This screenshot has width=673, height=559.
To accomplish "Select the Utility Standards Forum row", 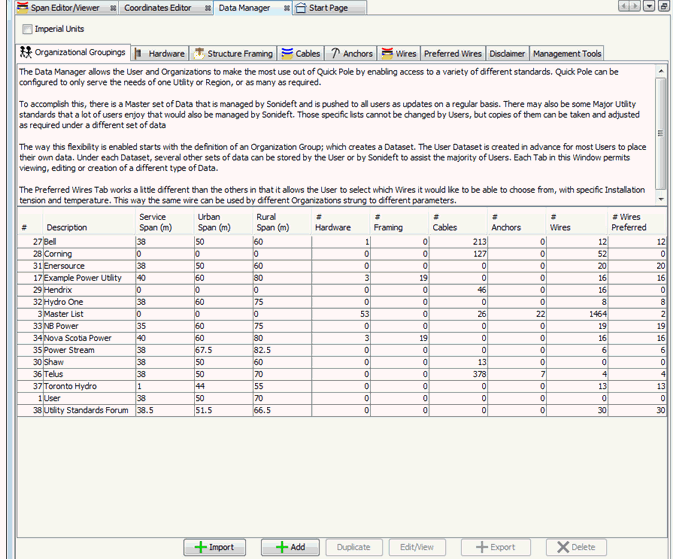I will pos(342,410).
